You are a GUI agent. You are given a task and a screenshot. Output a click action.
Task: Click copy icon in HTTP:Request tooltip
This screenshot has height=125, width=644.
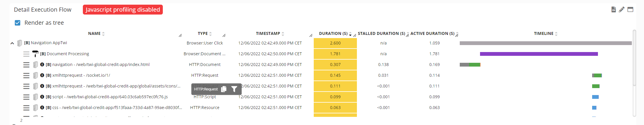click(x=224, y=89)
